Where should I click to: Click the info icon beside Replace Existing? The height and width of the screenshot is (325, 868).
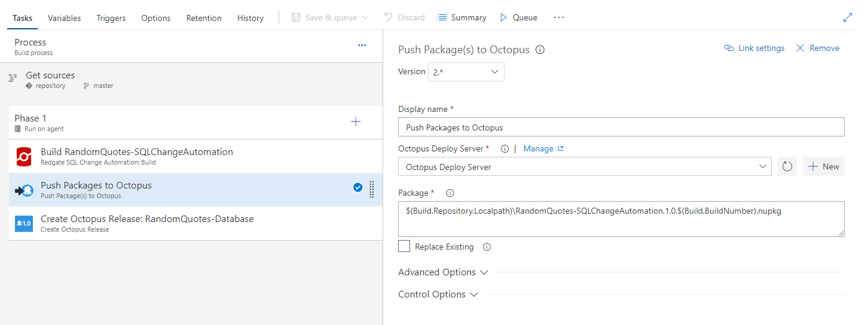487,247
